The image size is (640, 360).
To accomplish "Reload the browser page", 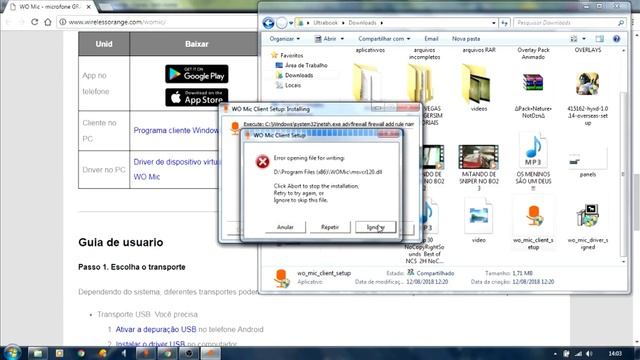I will tap(34, 22).
